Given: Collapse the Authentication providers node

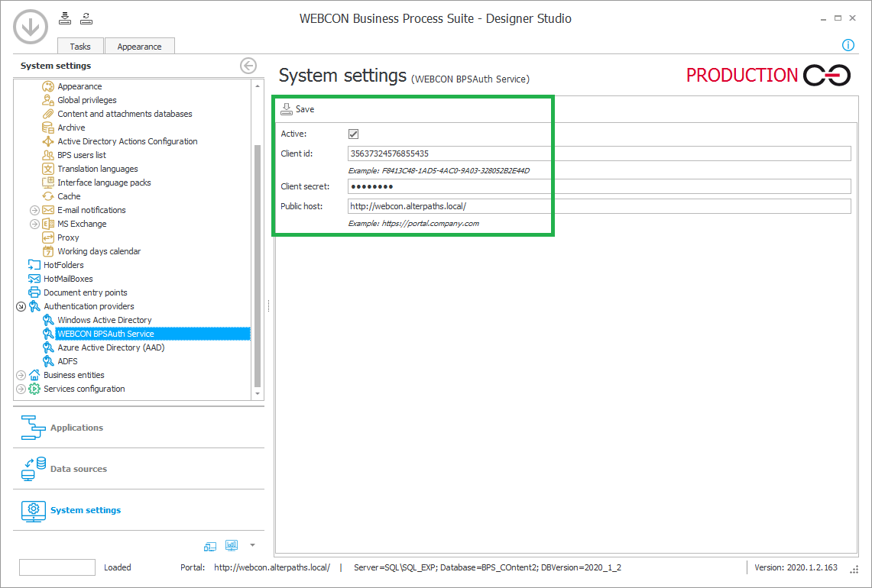Looking at the screenshot, I should click(21, 306).
